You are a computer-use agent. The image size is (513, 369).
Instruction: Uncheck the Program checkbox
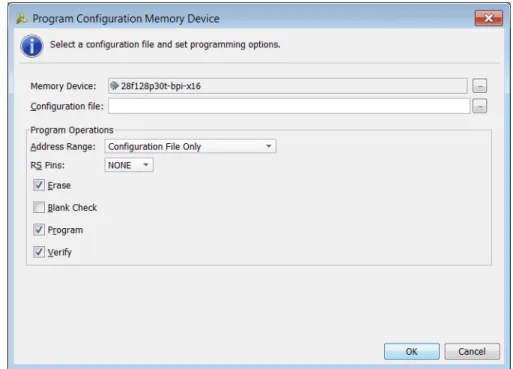tap(39, 230)
